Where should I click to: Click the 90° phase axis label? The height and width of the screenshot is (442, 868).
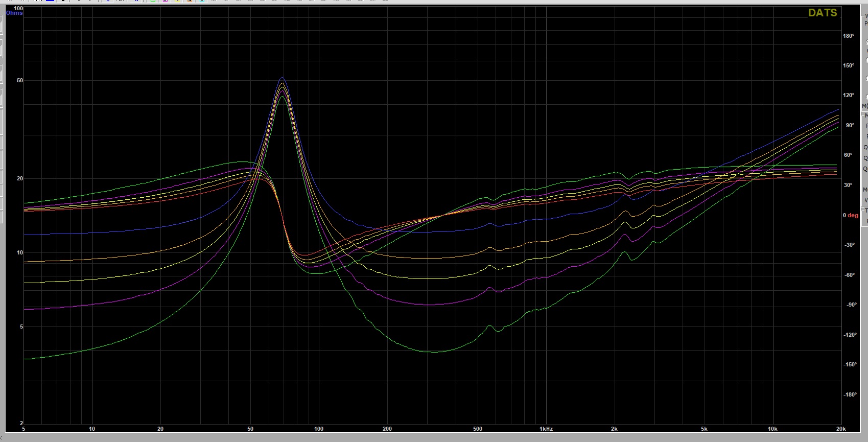pos(850,126)
